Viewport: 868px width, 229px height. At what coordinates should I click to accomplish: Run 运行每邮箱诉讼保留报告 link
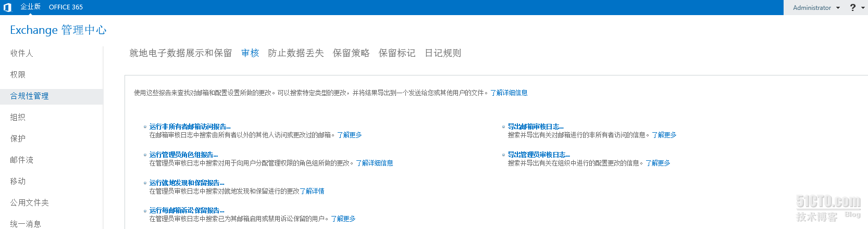[187, 210]
